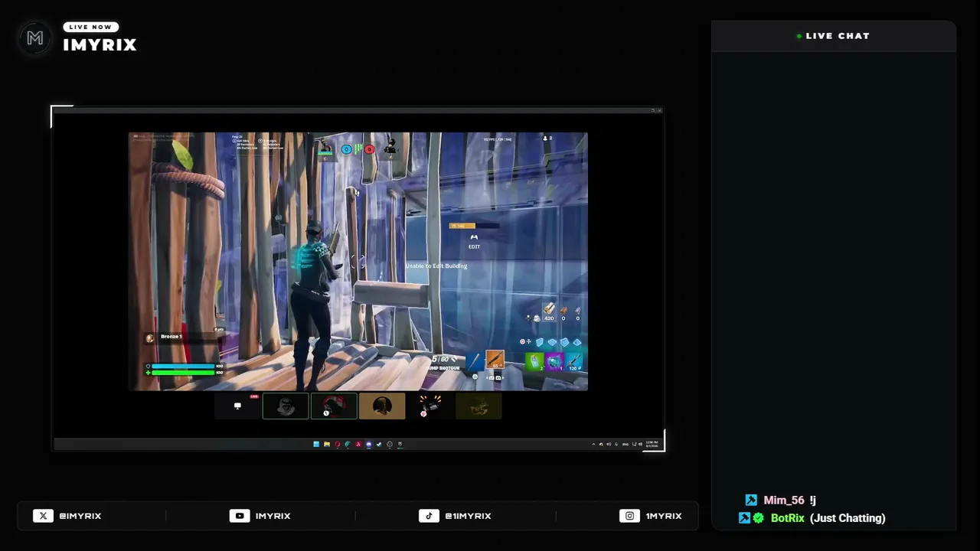
Task: Open the Opera browser taskbar icon
Action: pyautogui.click(x=337, y=444)
